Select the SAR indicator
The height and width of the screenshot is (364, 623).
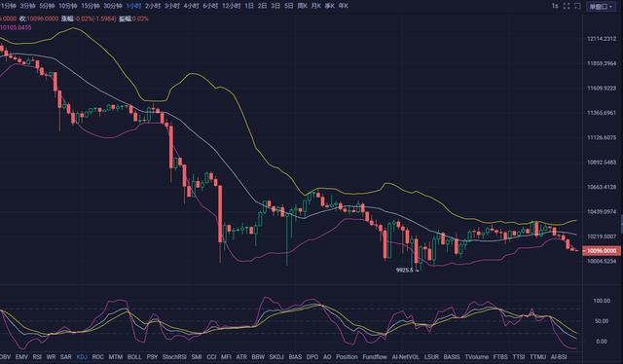pos(65,357)
